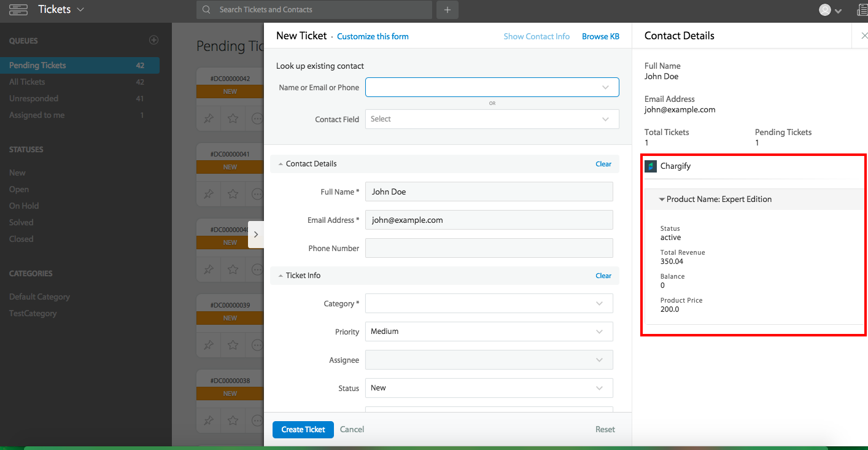
Task: Select the Pending Tickets queue
Action: (x=80, y=65)
